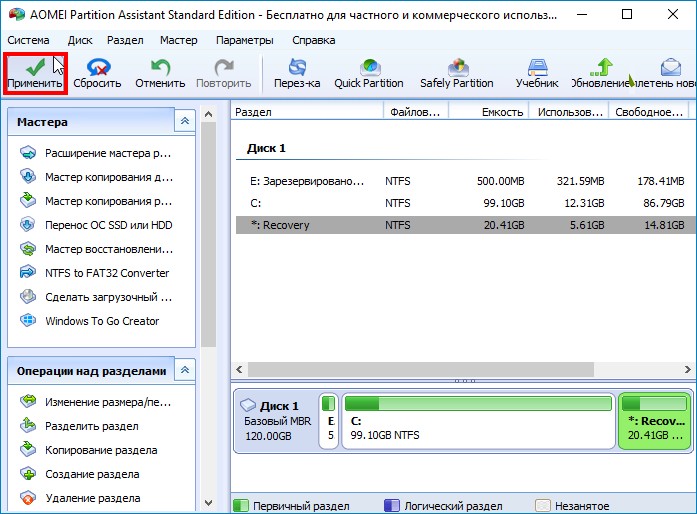Viewport: 697px width, 514px height.
Task: Open Quick Partition from the toolbar
Action: click(369, 73)
